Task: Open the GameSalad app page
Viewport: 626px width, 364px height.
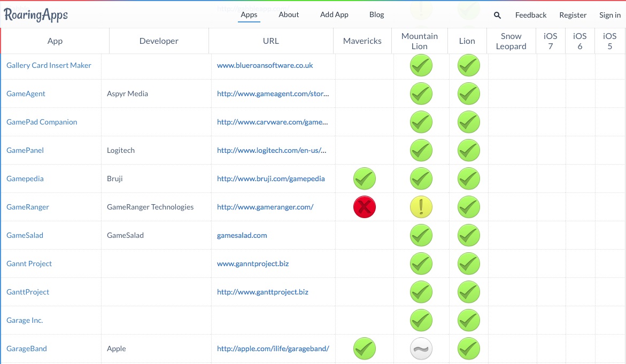Action: (x=25, y=235)
